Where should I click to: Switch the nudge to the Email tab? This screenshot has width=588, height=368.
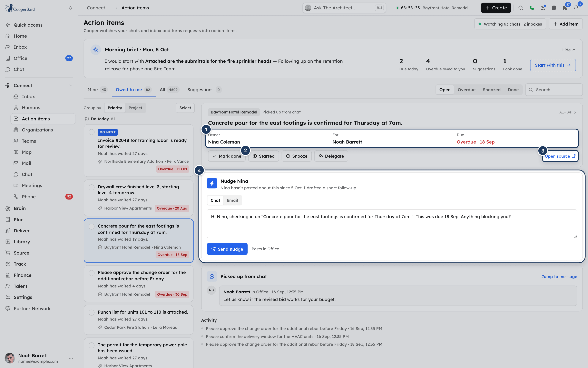tap(232, 200)
